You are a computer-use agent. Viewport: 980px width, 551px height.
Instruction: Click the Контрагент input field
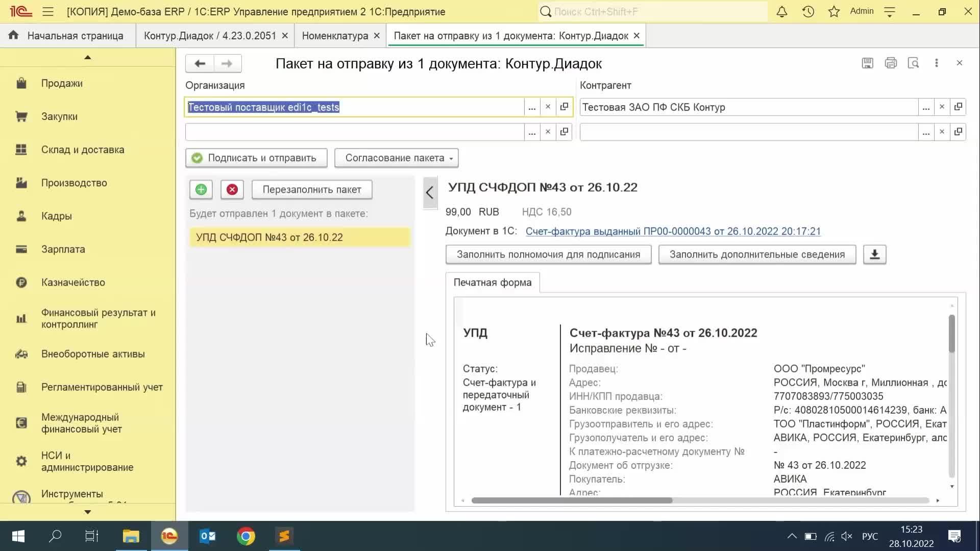[749, 107]
